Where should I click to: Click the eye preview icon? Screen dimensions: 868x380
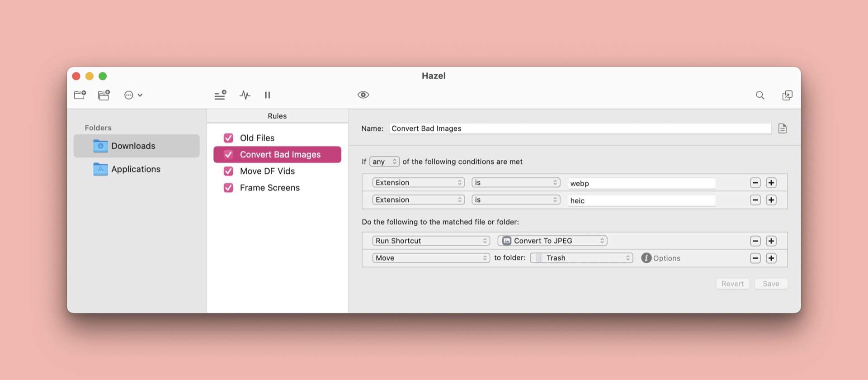[363, 95]
